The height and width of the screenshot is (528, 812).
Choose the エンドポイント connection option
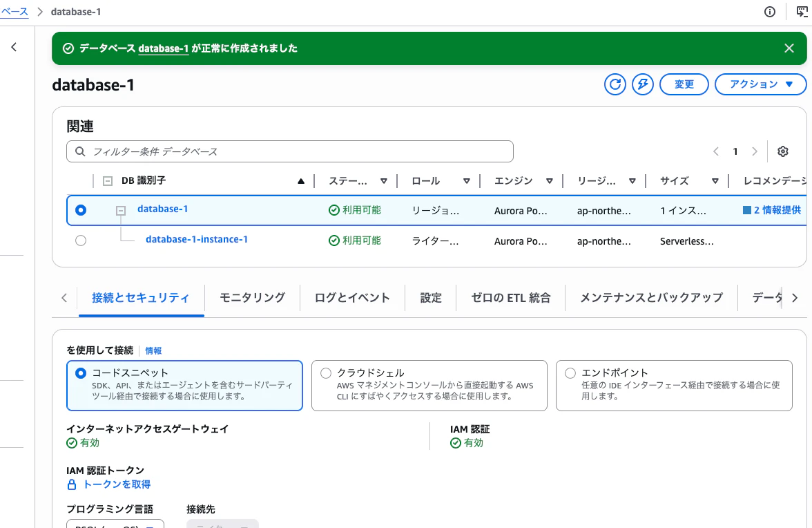[674, 386]
